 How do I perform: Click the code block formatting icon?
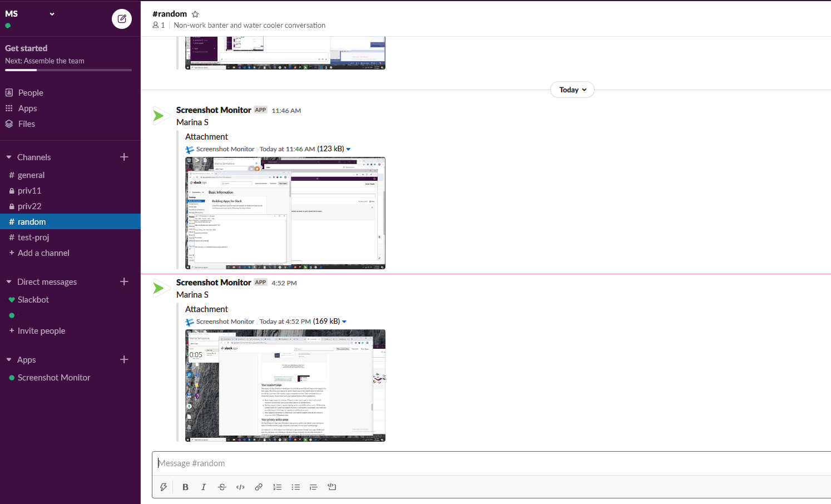coord(240,487)
